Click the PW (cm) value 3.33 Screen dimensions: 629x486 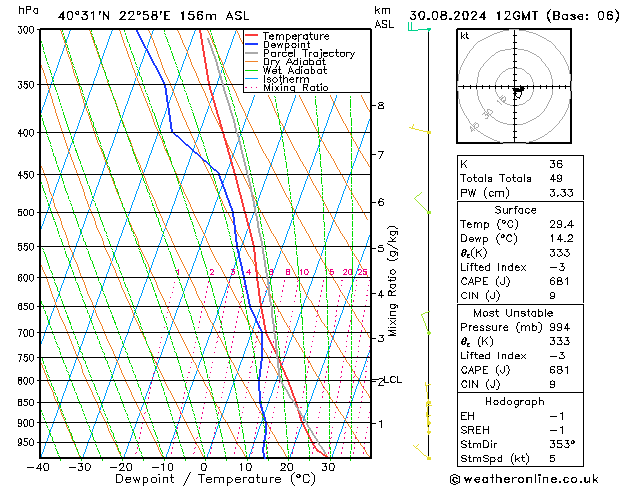pos(561,193)
